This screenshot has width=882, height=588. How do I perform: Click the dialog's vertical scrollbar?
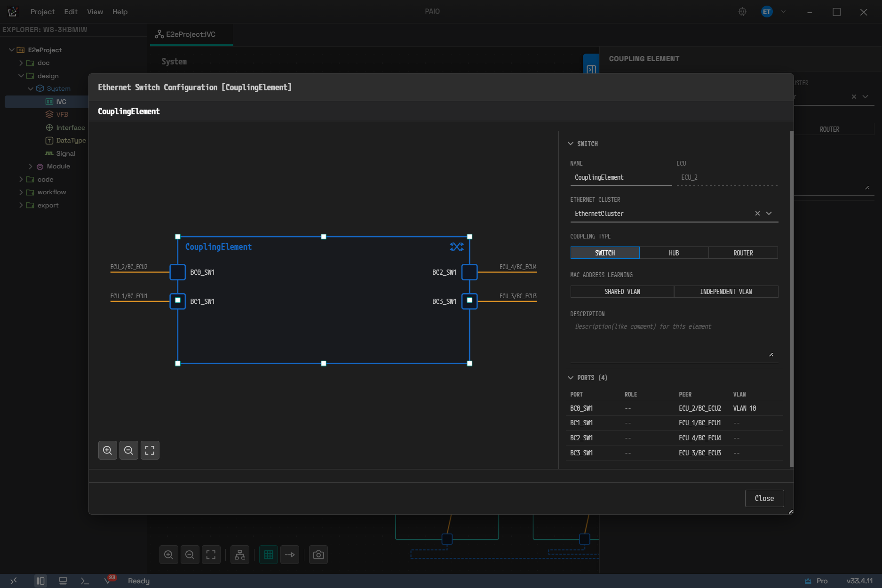pos(792,299)
